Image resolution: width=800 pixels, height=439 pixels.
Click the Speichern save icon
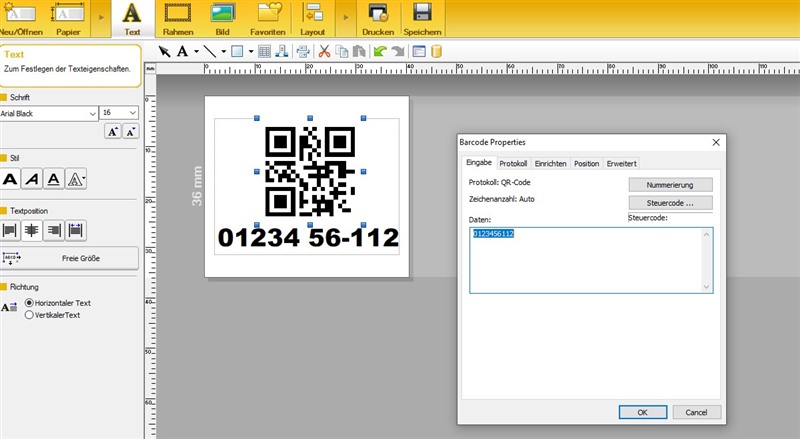click(422, 17)
